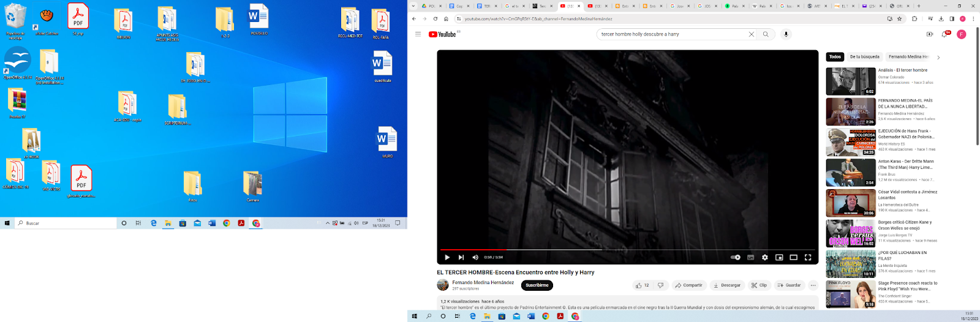980x322 pixels.
Task: Open Chrome tab search dropdown arrow
Action: tap(413, 6)
